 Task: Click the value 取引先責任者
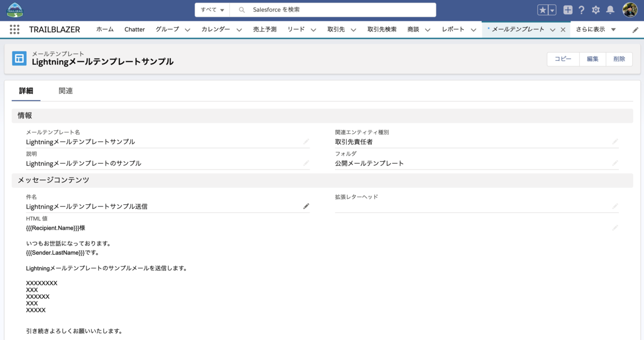tap(354, 142)
